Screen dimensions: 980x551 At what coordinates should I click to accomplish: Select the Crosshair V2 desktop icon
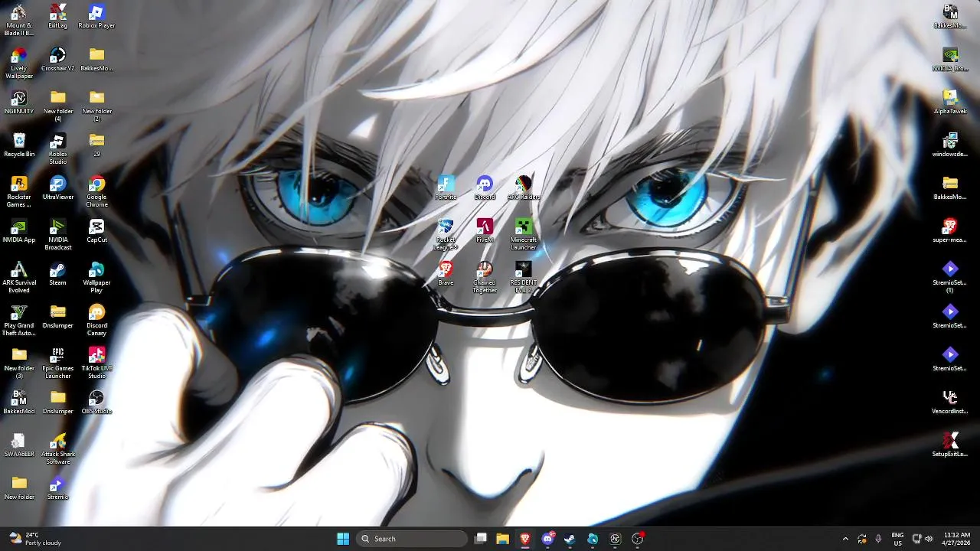(57, 60)
